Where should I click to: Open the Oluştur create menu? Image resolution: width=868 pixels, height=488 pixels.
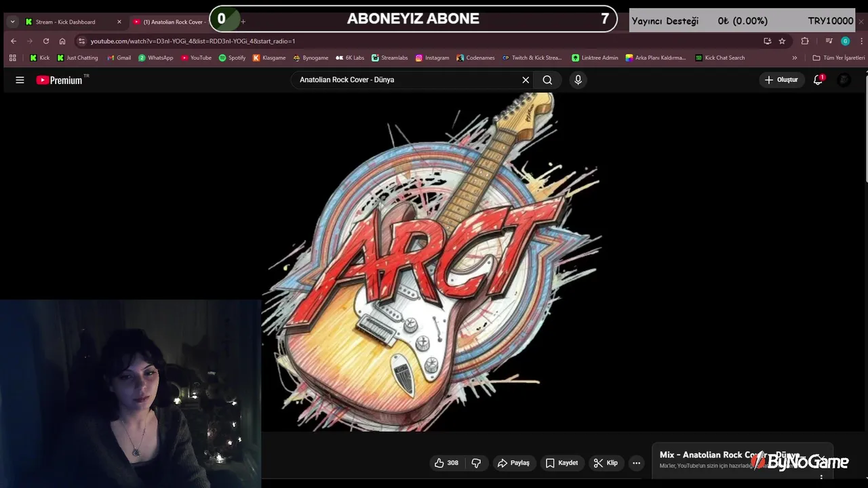781,80
